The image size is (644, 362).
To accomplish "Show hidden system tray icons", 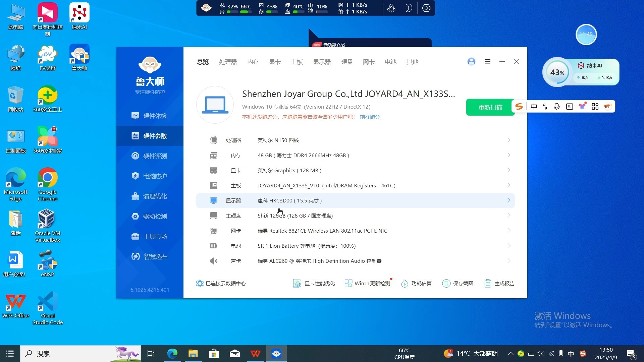I will [511, 354].
